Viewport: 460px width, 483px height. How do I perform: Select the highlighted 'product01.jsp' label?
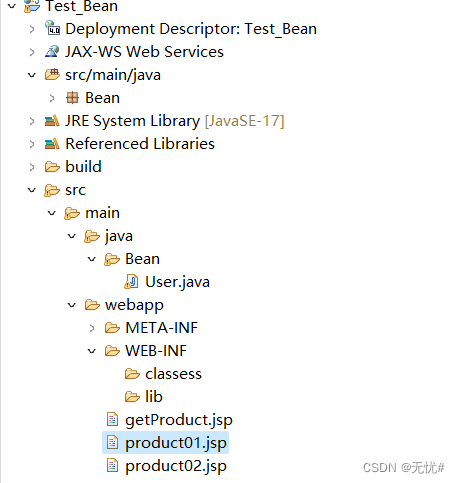click(x=176, y=443)
